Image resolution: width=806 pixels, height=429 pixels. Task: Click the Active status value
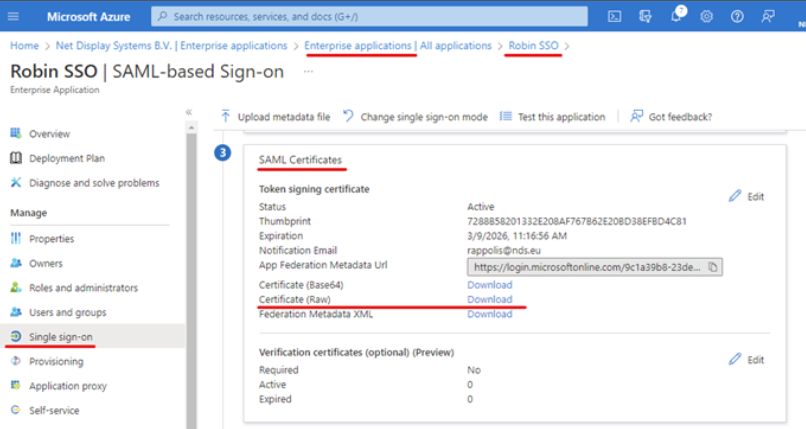481,207
